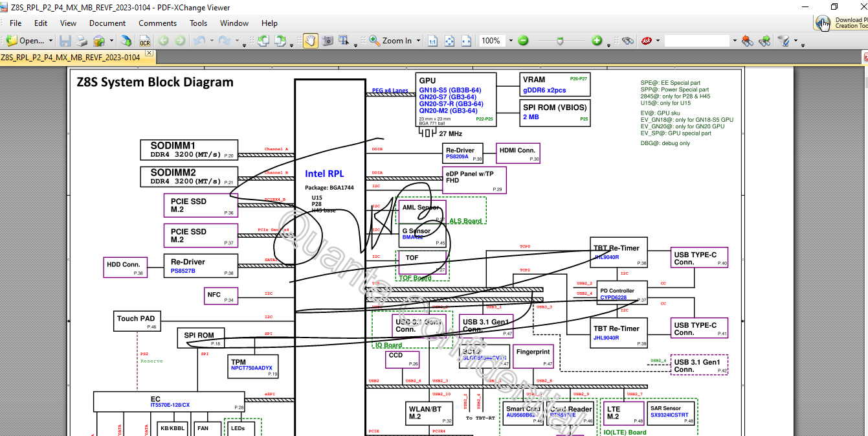Click the search text input field
Screen dimensions: 868x436
pos(697,41)
